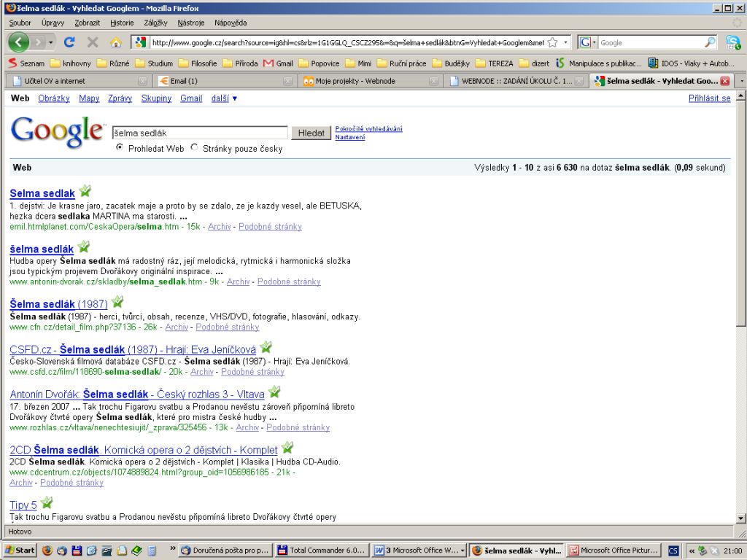
Task: Open the Seznam bookmark
Action: (x=26, y=63)
